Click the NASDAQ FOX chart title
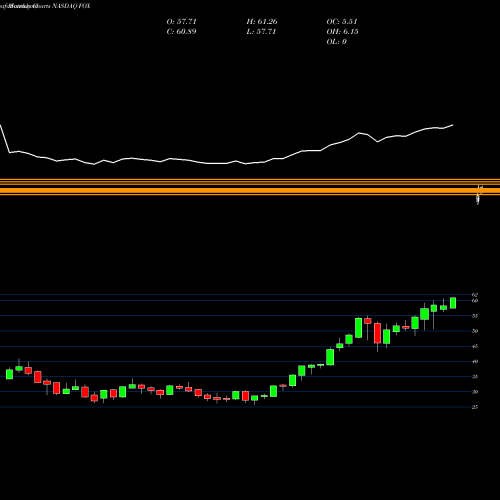This screenshot has width=500, height=500. 71,6
